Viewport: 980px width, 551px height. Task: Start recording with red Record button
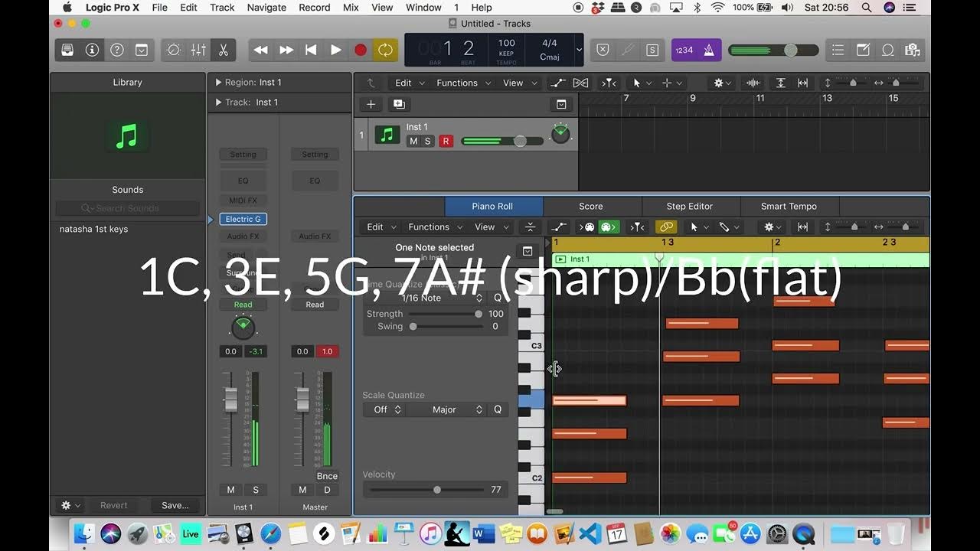click(x=360, y=50)
